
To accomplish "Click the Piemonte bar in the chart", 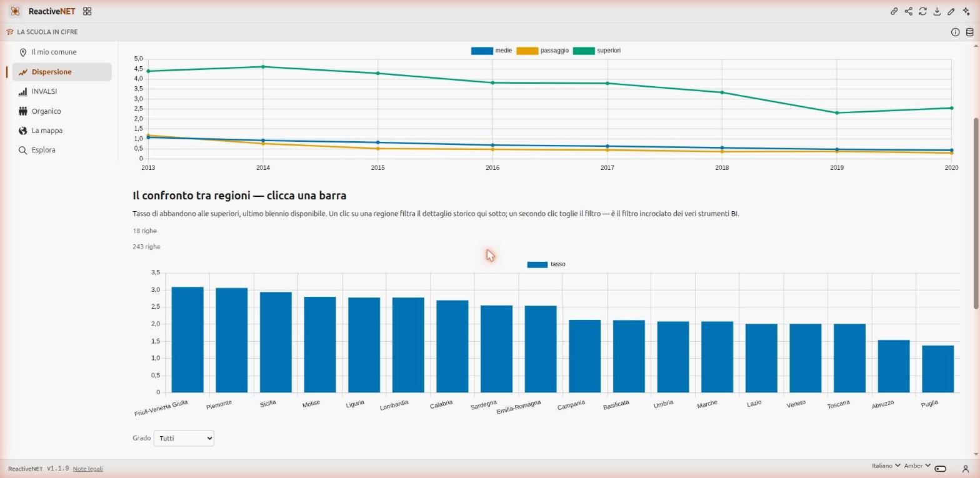I will [231, 340].
